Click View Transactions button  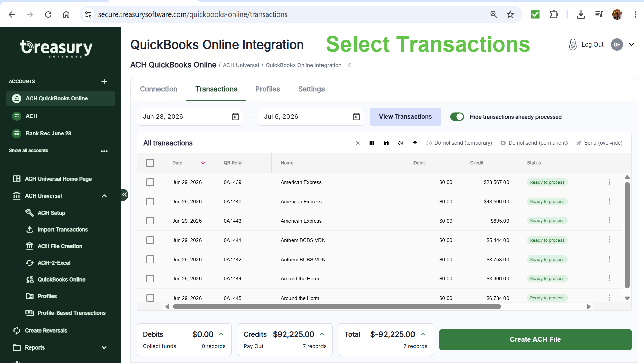pyautogui.click(x=405, y=117)
